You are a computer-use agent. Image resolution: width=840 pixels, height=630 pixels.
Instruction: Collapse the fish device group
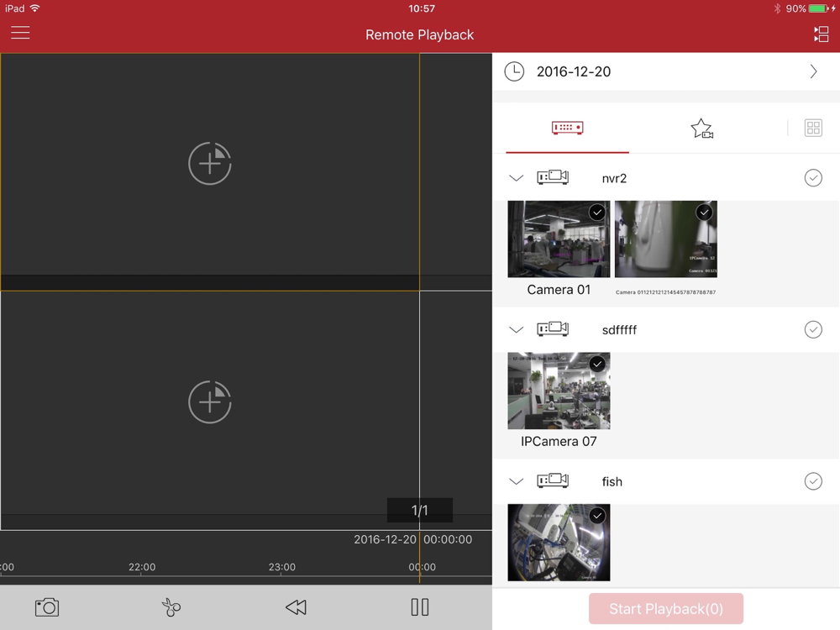[x=516, y=481]
